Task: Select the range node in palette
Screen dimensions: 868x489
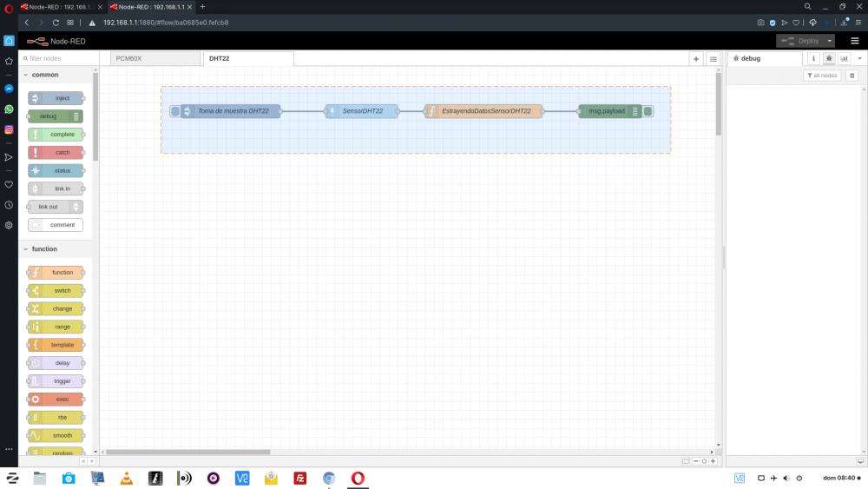Action: tap(56, 327)
